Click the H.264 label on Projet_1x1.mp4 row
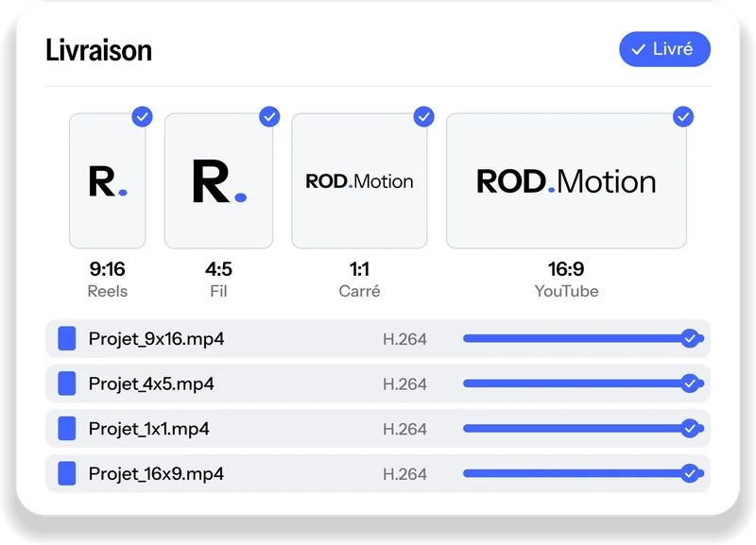The image size is (756, 545). tap(404, 429)
